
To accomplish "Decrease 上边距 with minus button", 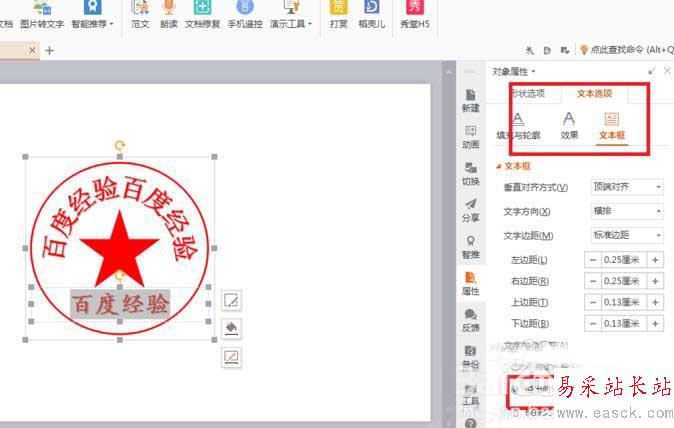I will pyautogui.click(x=593, y=302).
